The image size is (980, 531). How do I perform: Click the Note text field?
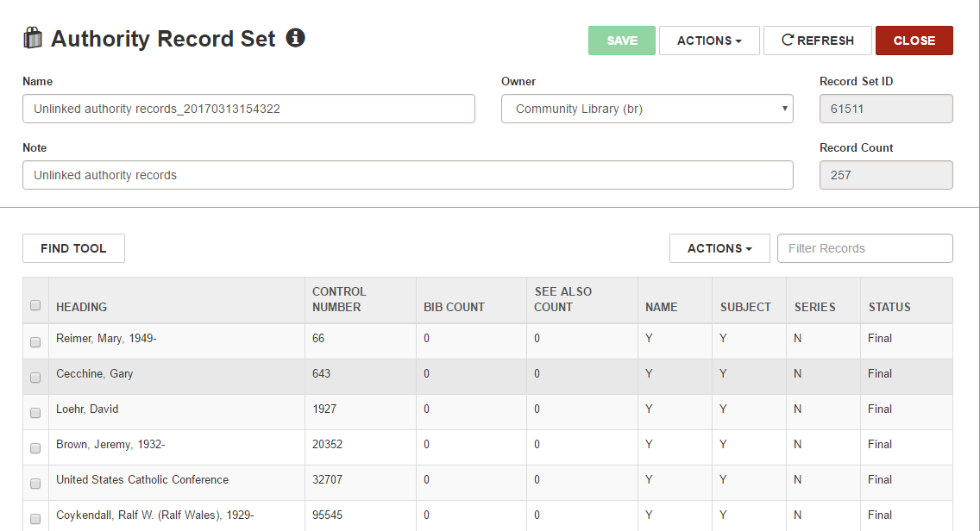pyautogui.click(x=407, y=175)
